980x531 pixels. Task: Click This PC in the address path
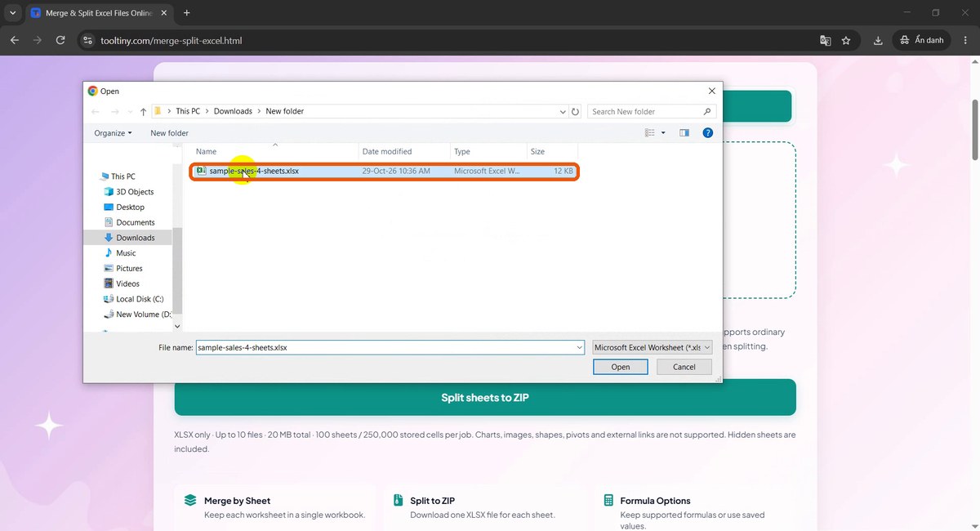tap(188, 111)
